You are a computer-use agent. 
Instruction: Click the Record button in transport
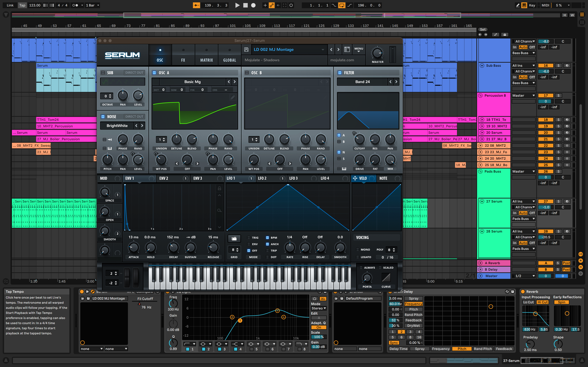pos(253,5)
